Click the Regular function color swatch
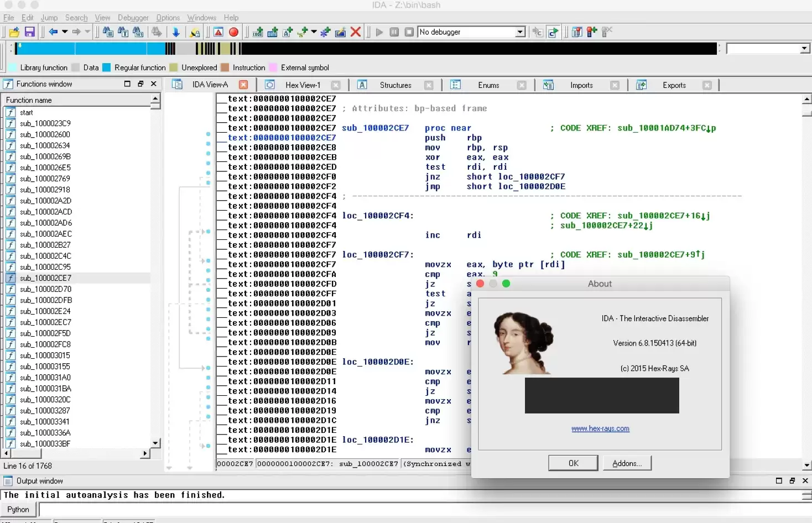Screen dimensions: 812x523 (x=107, y=67)
